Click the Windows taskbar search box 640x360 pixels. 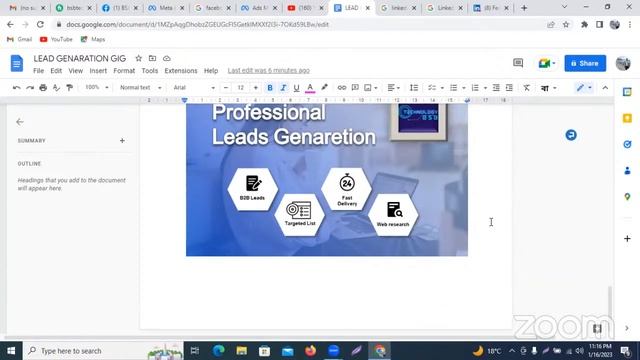(x=103, y=351)
